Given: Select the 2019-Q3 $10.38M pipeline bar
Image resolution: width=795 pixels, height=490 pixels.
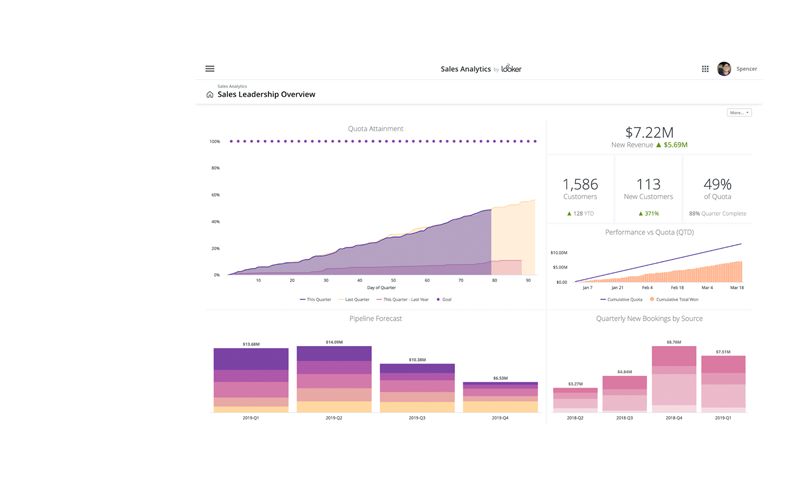Looking at the screenshot, I should click(x=417, y=388).
